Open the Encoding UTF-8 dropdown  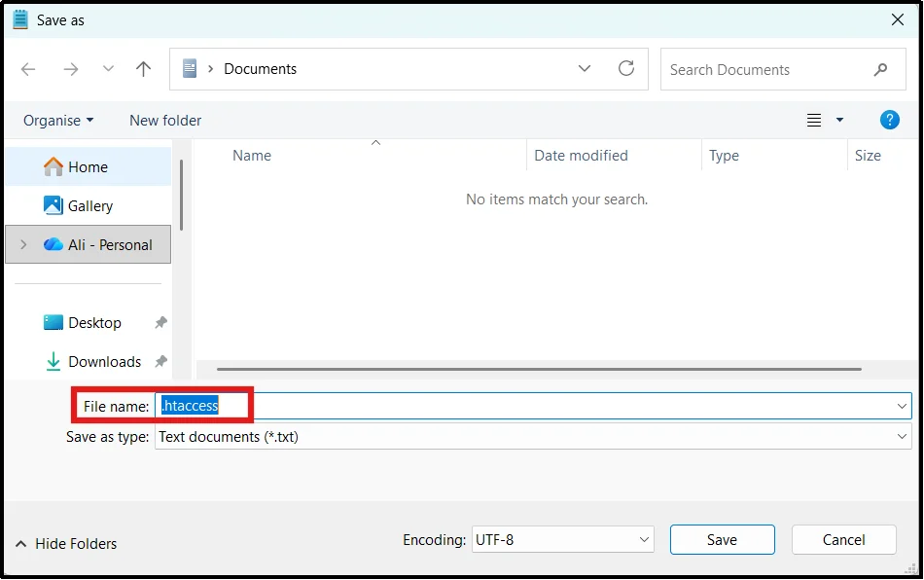(x=563, y=539)
